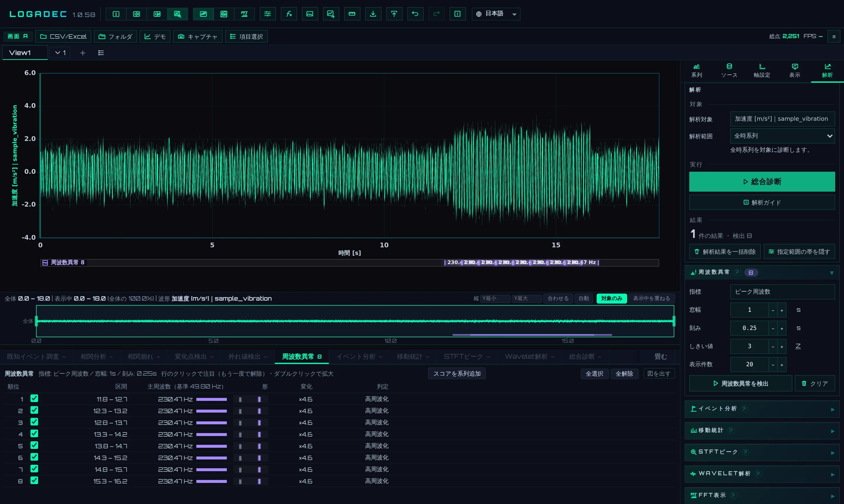Toggle the 対象のみ display mode

coord(611,298)
